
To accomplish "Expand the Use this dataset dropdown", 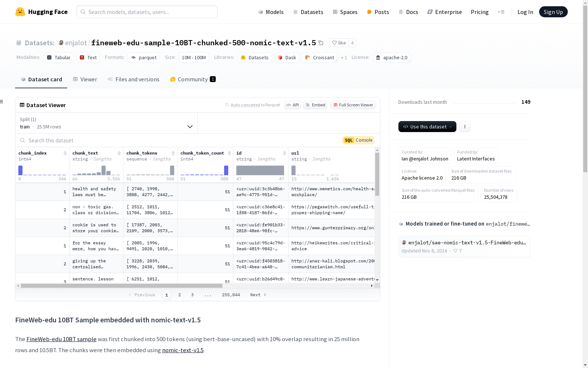I will 427,127.
